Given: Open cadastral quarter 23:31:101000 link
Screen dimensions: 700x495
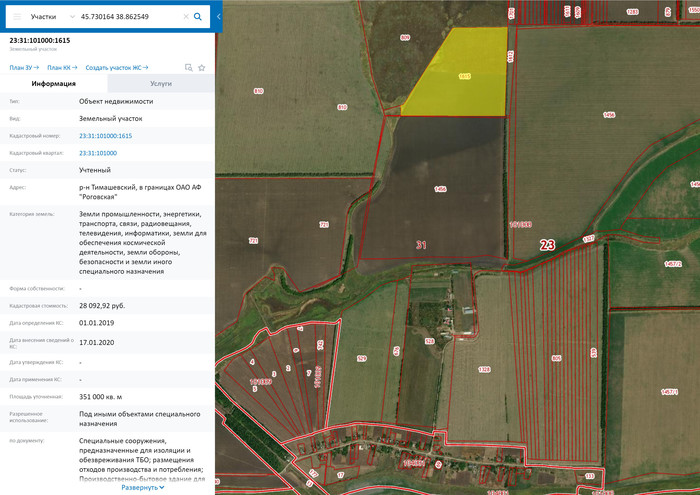Looking at the screenshot, I should (98, 153).
